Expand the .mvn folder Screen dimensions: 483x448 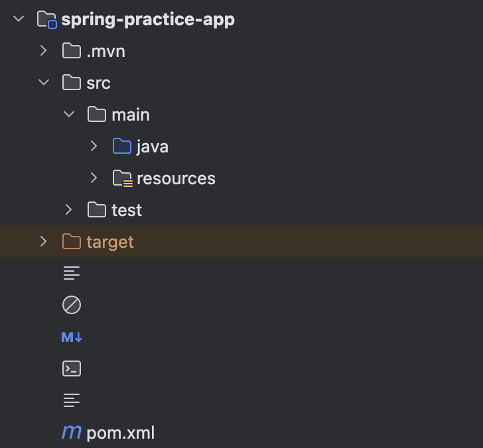pos(44,51)
